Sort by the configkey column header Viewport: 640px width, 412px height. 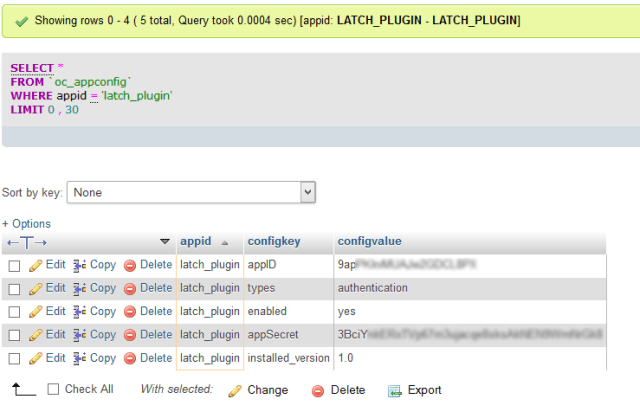(x=274, y=242)
